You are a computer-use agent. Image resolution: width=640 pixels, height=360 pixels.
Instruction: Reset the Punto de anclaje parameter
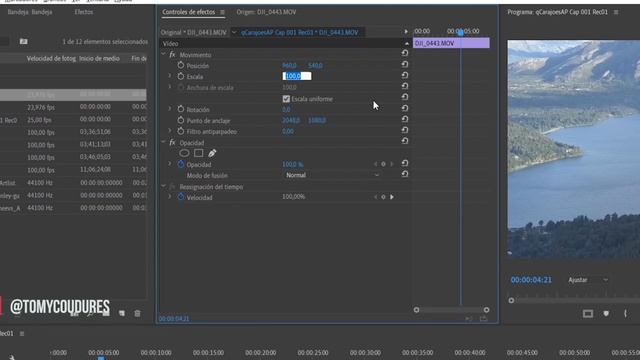(x=404, y=119)
